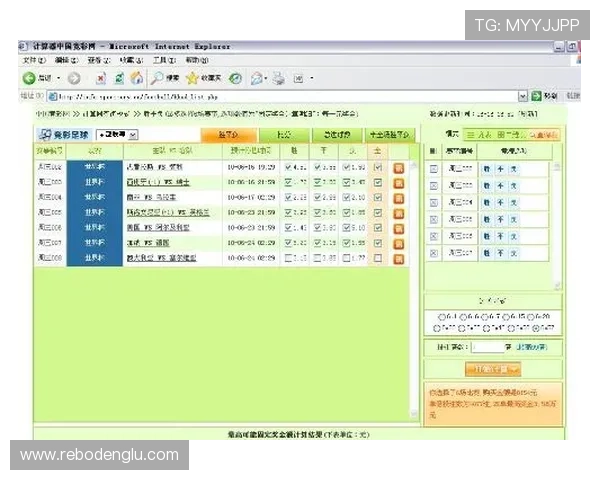The image size is (600, 480).
Task: Click the IE Forward arrow button
Action: (74, 78)
